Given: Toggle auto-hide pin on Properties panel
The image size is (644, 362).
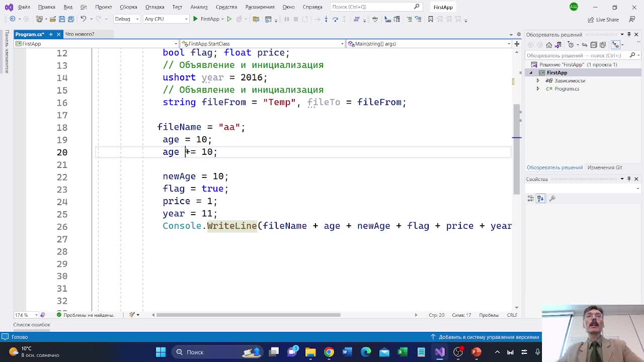Looking at the screenshot, I should click(x=629, y=179).
